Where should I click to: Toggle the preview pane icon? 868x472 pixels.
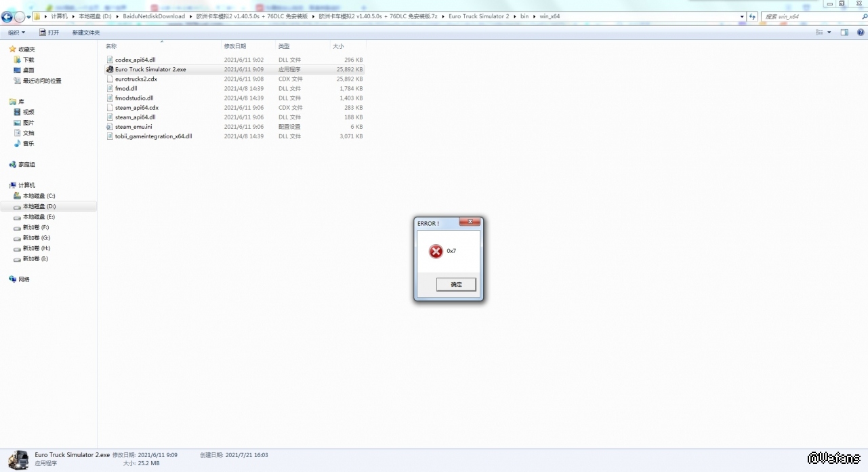point(844,33)
